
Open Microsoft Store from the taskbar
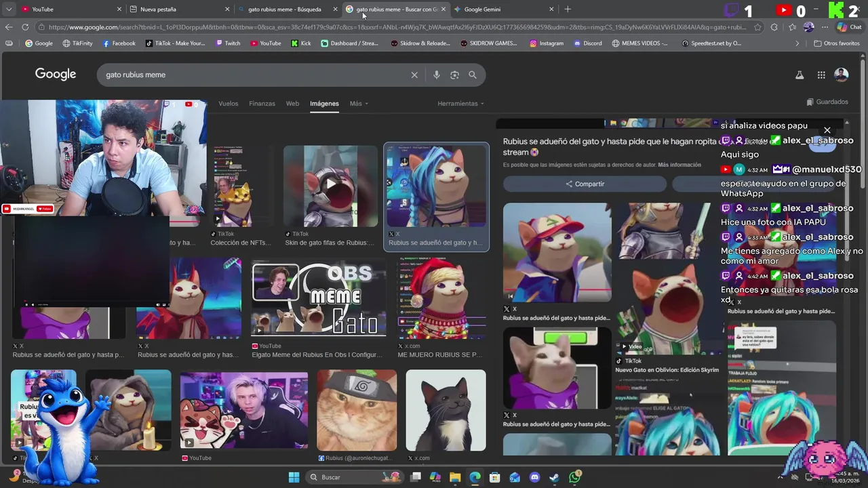tap(495, 477)
